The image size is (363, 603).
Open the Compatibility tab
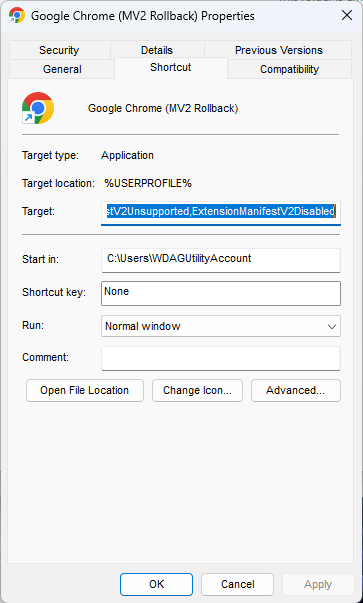pyautogui.click(x=289, y=69)
